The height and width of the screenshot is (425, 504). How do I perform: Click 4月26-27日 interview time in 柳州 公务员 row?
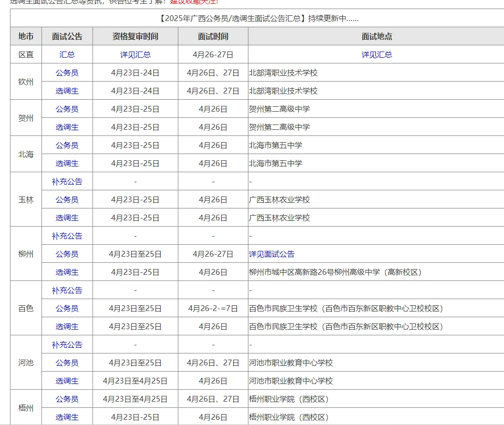(213, 254)
